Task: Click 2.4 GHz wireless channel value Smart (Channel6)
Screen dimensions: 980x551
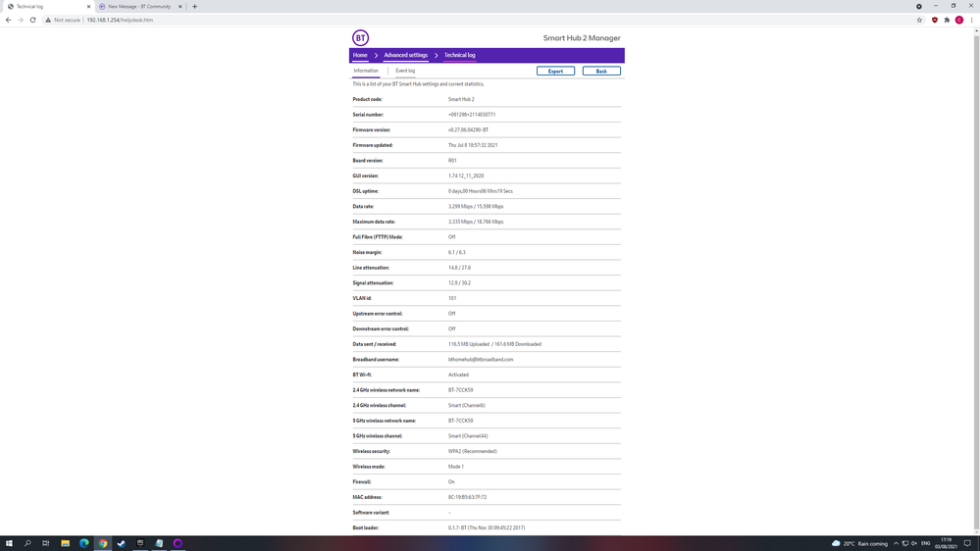Action: coord(466,406)
